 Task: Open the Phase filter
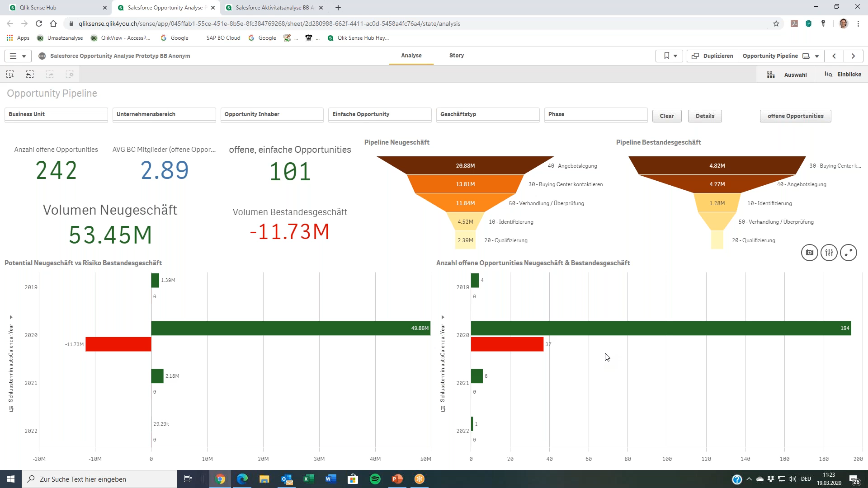point(596,115)
